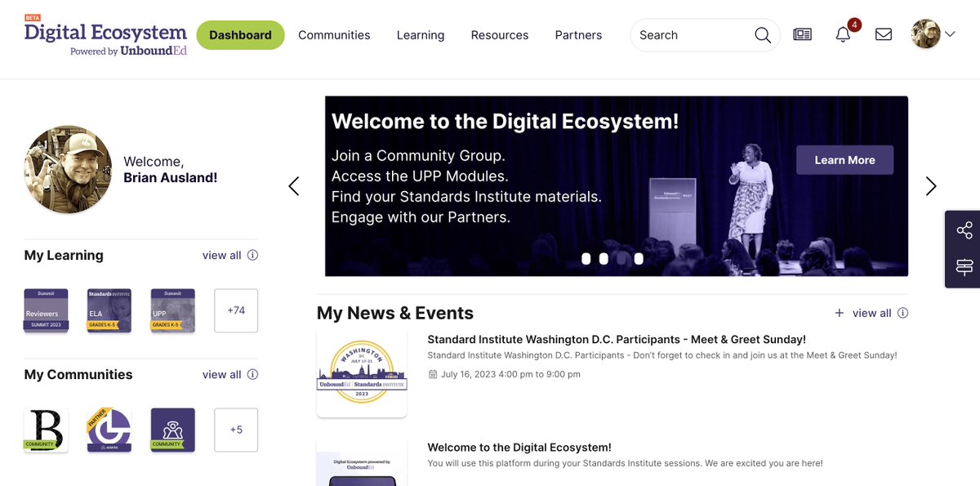Open the Digital Ecosystem news thumbnail
The width and height of the screenshot is (980, 486).
tap(362, 462)
